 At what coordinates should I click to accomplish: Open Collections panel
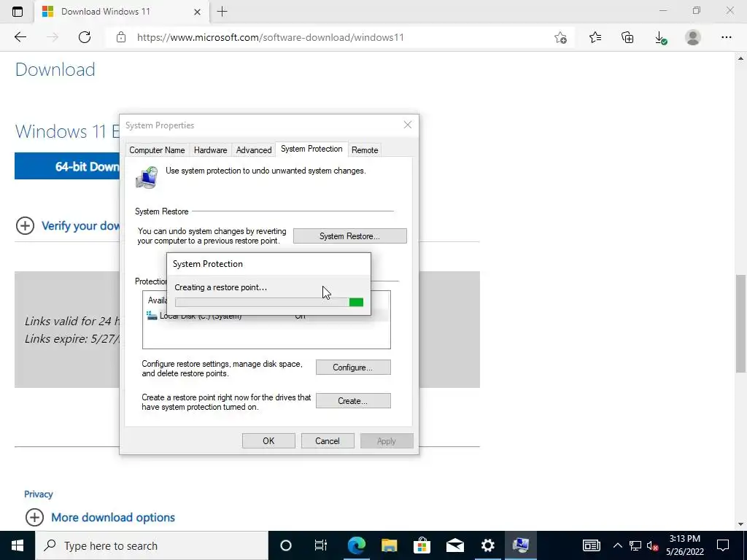[x=627, y=37]
